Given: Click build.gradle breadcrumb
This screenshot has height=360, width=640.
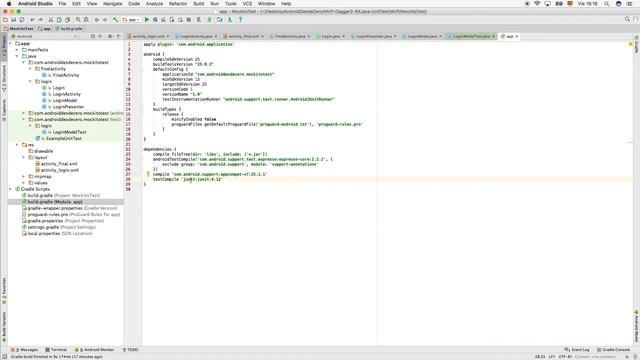Looking at the screenshot, I should click(x=69, y=29).
